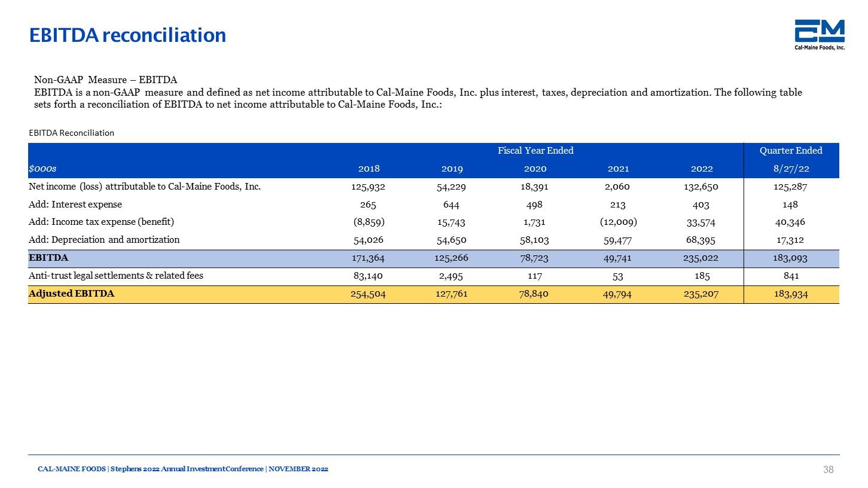Click depreciation value 54,026
Viewport: 868px width, 488px height.
(368, 240)
